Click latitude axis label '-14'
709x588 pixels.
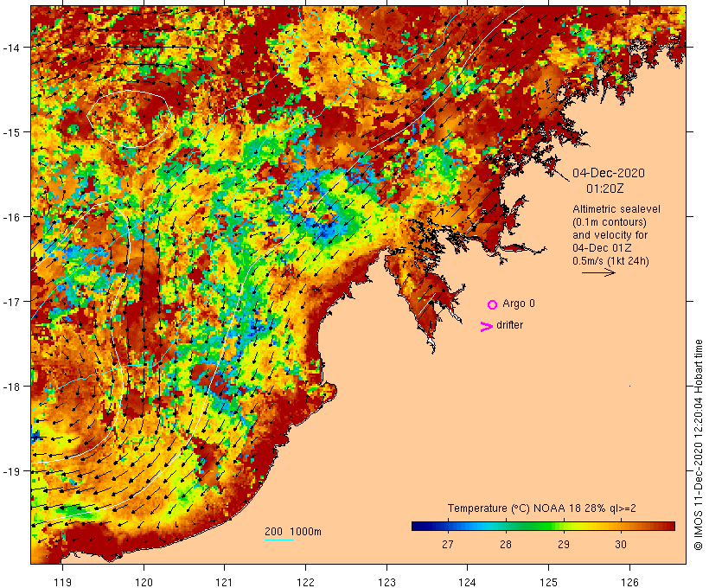10,47
